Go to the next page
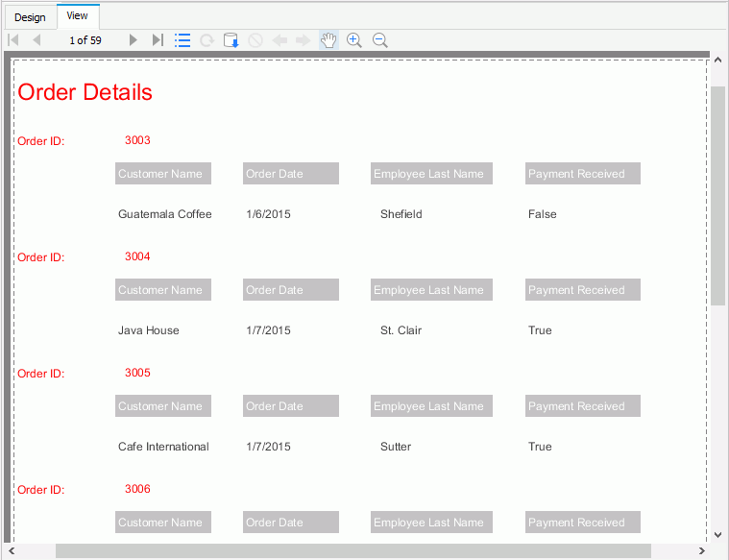The image size is (729, 560). click(134, 40)
